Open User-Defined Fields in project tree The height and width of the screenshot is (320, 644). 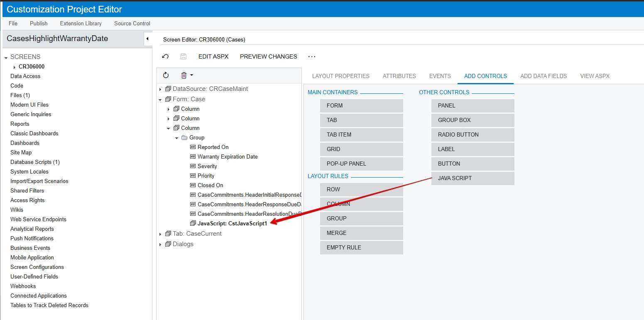pos(34,276)
